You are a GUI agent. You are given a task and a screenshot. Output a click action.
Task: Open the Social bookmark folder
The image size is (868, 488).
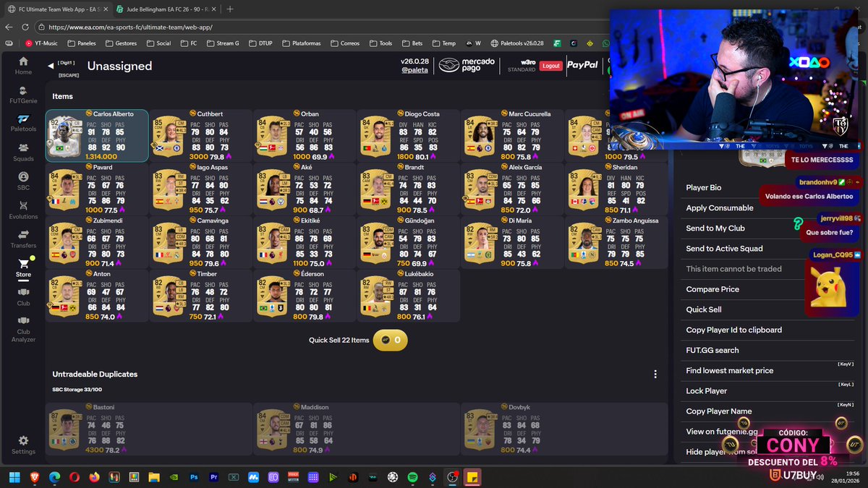click(x=158, y=43)
